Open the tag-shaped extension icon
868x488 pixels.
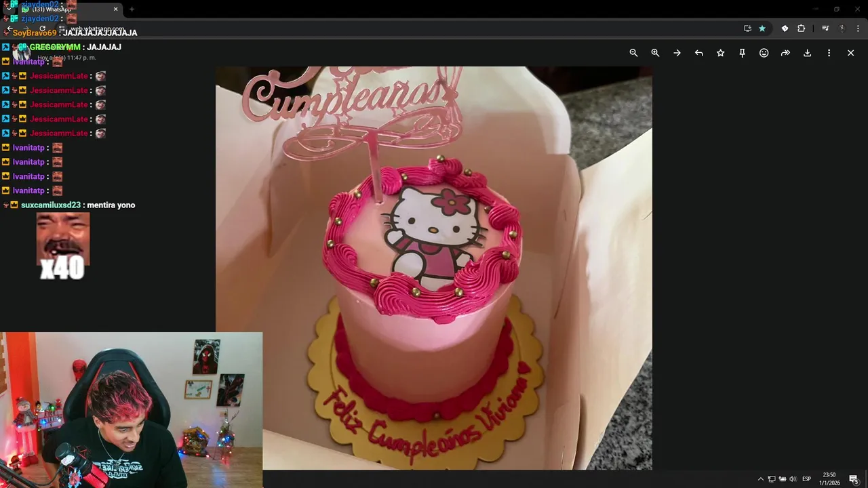coord(785,28)
